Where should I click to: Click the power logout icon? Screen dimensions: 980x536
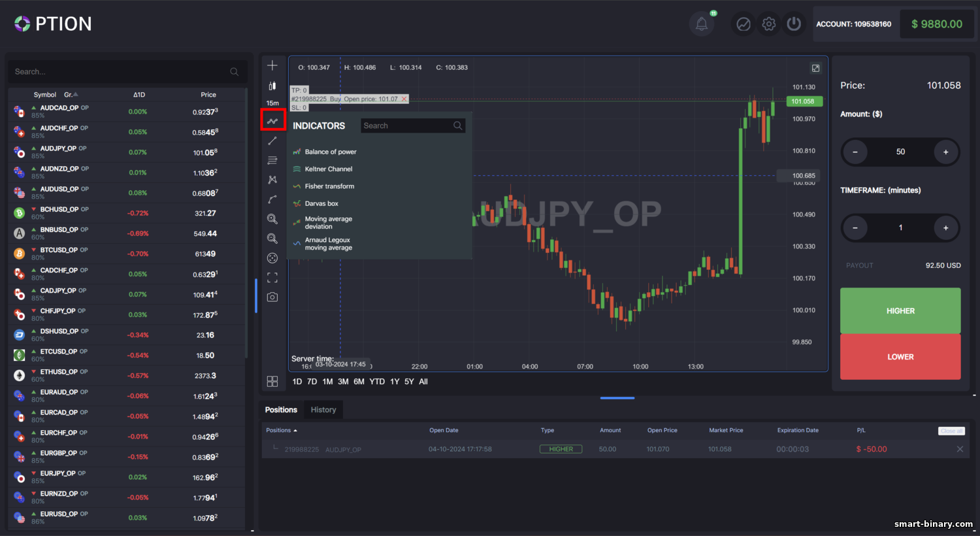[x=794, y=24]
